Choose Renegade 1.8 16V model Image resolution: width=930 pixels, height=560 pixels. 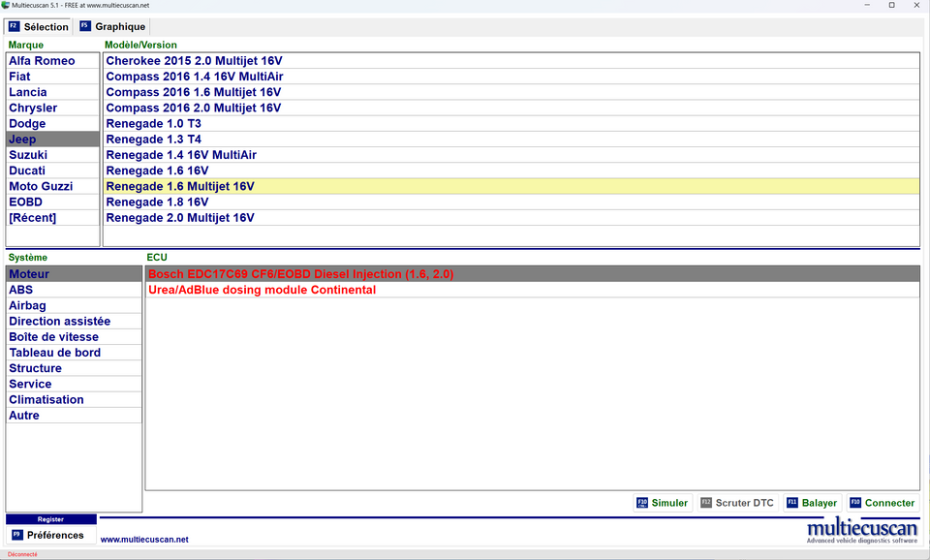click(x=511, y=202)
